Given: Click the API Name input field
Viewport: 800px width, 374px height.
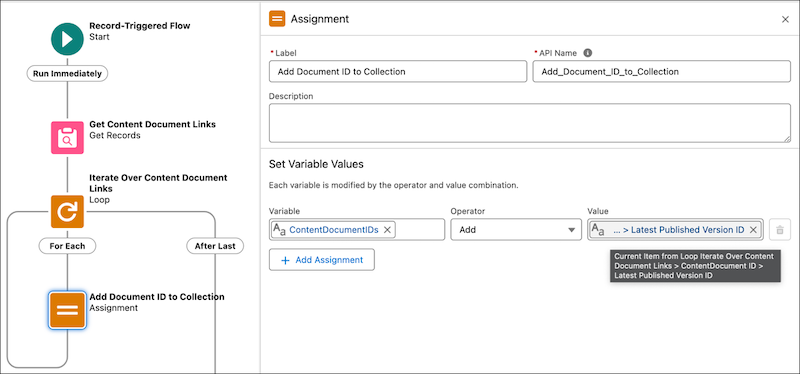Looking at the screenshot, I should tap(662, 71).
